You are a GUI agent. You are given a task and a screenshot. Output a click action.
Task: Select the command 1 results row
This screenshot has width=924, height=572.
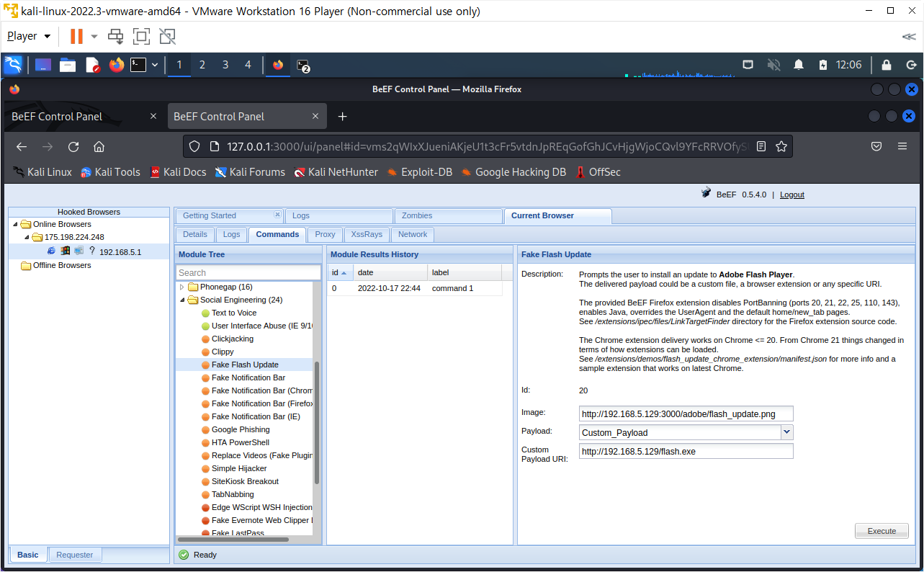pyautogui.click(x=415, y=288)
